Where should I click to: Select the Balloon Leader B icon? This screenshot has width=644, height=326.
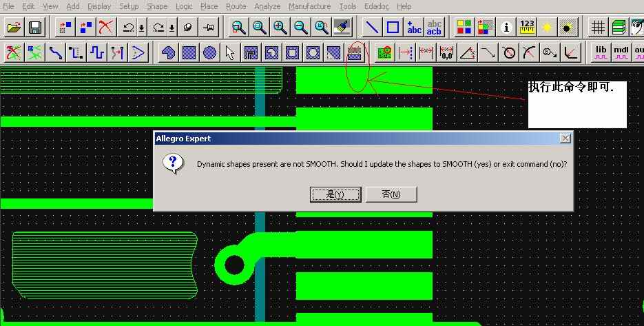point(550,52)
